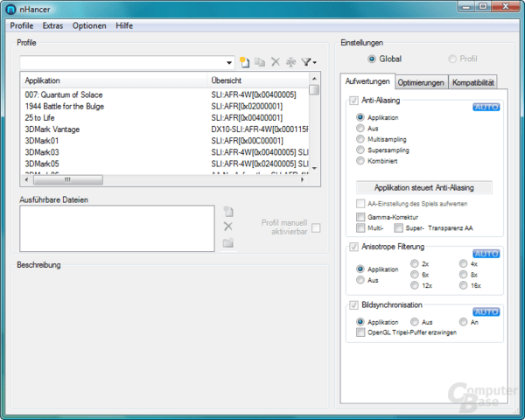Click the add executable file icon
525x420 pixels.
tap(228, 212)
